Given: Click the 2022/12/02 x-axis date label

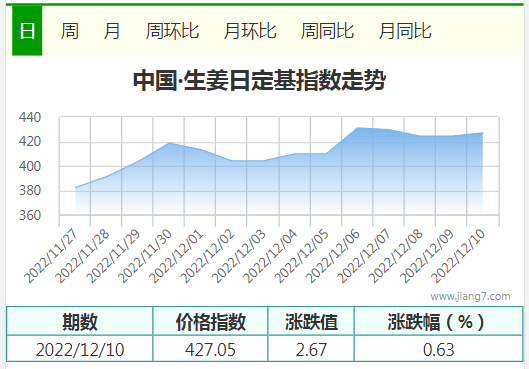Looking at the screenshot, I should 207,256.
